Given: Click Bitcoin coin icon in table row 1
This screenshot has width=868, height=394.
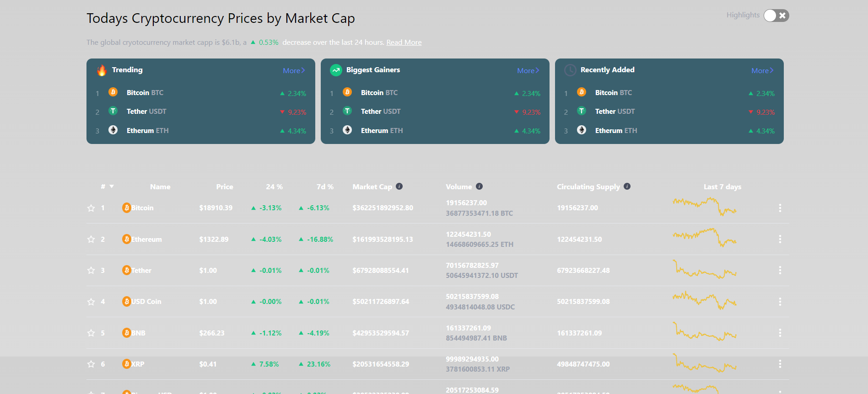Looking at the screenshot, I should click(127, 208).
